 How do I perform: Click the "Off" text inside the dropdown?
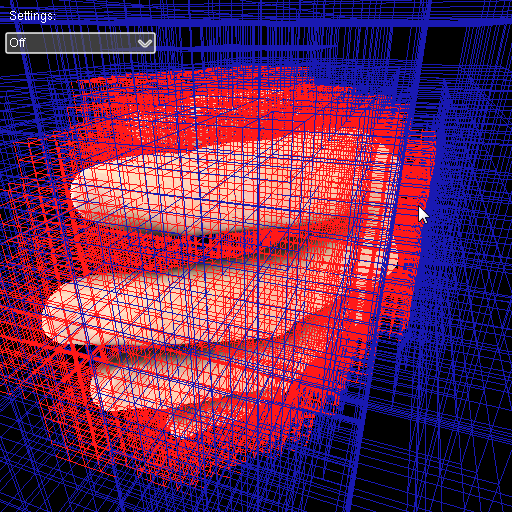pyautogui.click(x=17, y=43)
